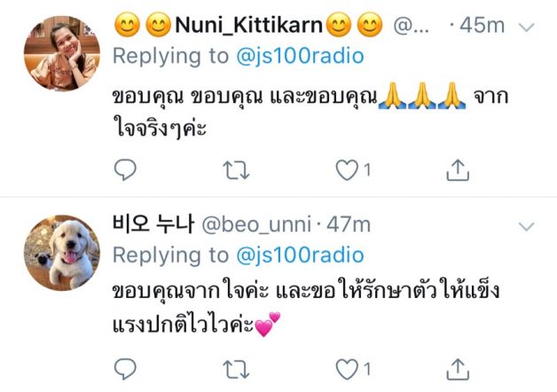The width and height of the screenshot is (557, 392).
Task: Open the Korean display name 비오 누나
Action: click(153, 224)
